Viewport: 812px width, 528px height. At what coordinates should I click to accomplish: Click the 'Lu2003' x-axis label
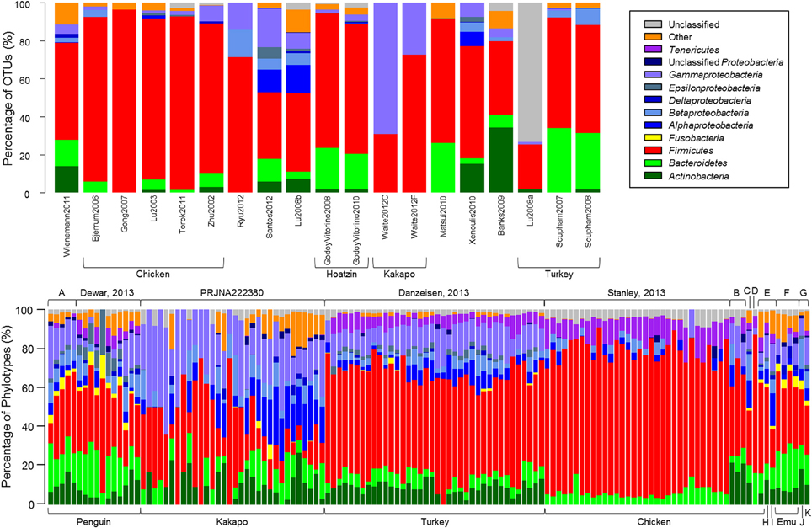(x=153, y=211)
